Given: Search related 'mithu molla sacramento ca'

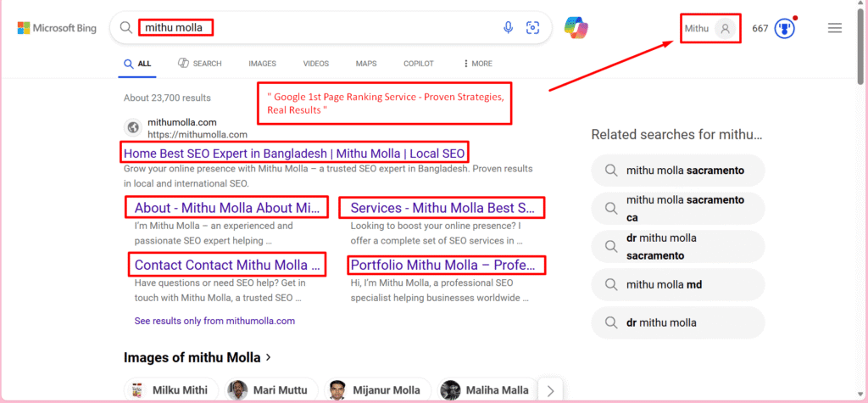Looking at the screenshot, I should click(678, 209).
